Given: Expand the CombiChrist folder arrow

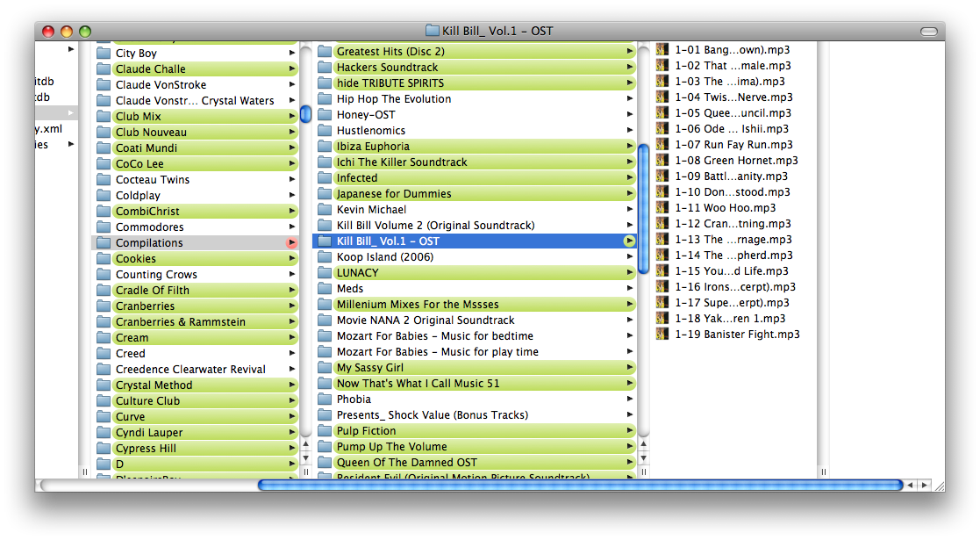Looking at the screenshot, I should 292,211.
